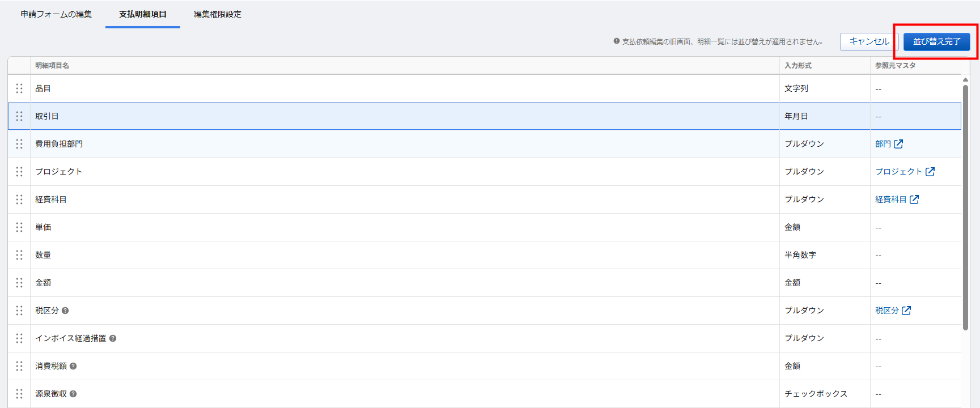Follow the 税区分 reference master link
Viewport: 980px width, 408px height.
click(x=887, y=311)
